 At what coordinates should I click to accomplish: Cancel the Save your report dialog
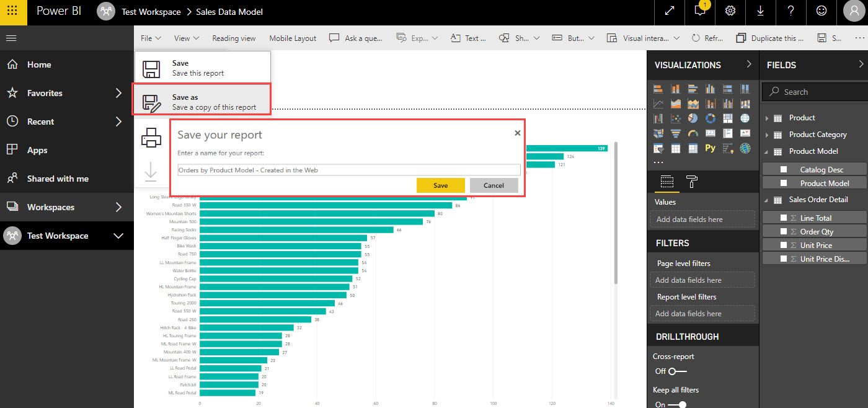(x=494, y=185)
